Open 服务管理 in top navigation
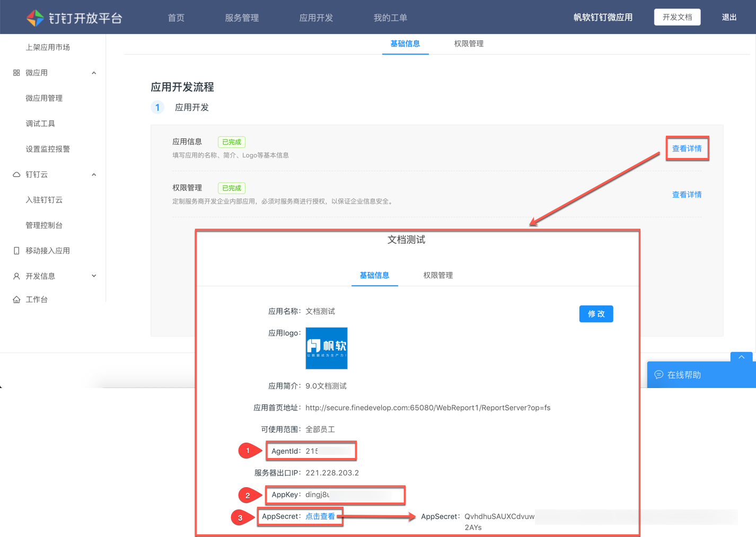The height and width of the screenshot is (537, 756). pyautogui.click(x=242, y=18)
